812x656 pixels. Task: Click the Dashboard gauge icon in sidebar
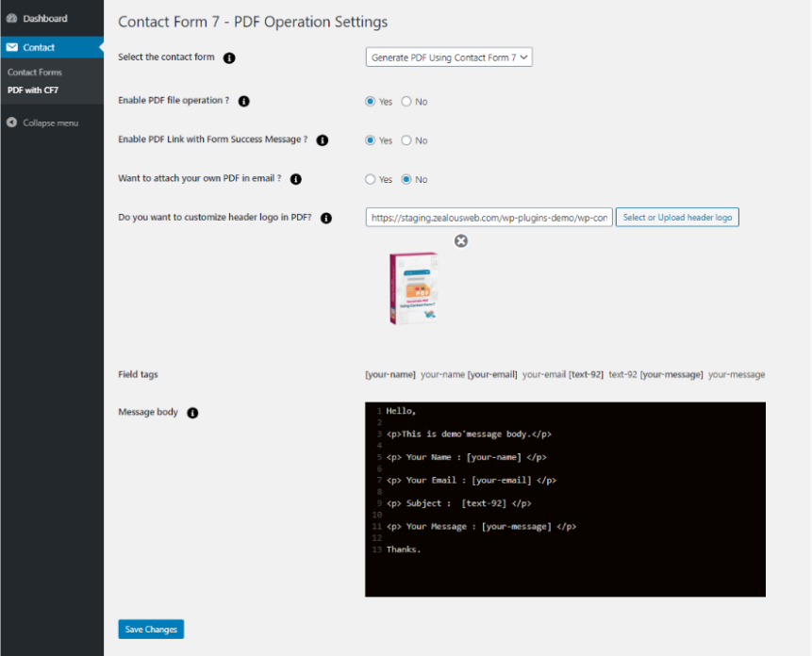(11, 19)
